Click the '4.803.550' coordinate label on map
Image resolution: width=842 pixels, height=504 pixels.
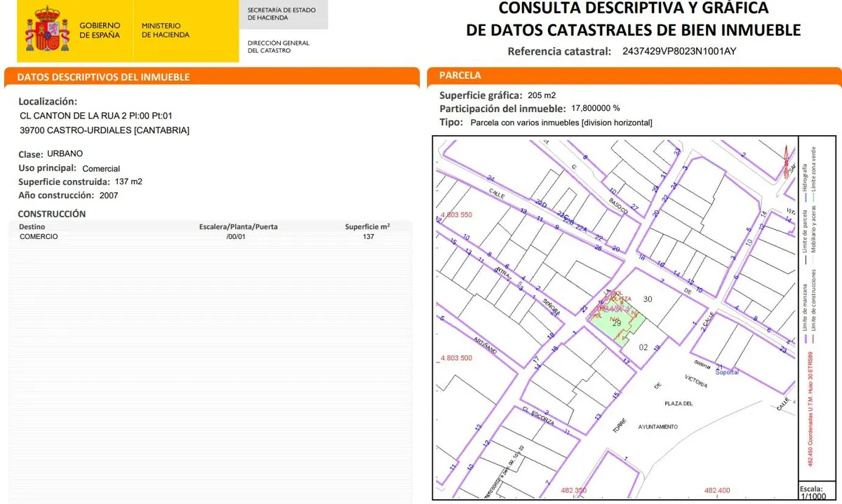pyautogui.click(x=457, y=215)
